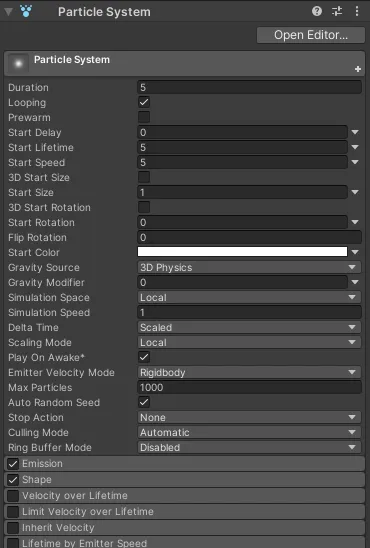
Task: Click the Open Editor button
Action: 311,35
